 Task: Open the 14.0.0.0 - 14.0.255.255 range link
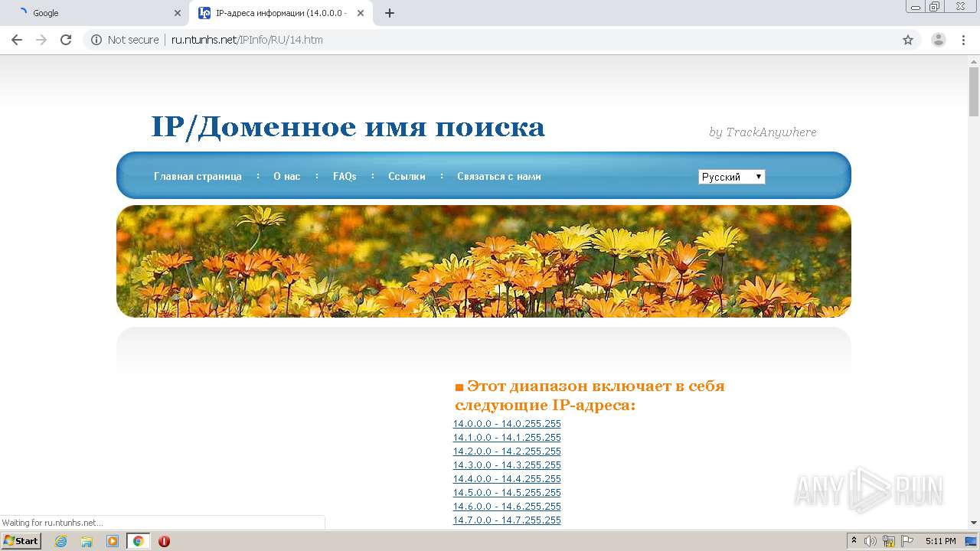coord(507,424)
